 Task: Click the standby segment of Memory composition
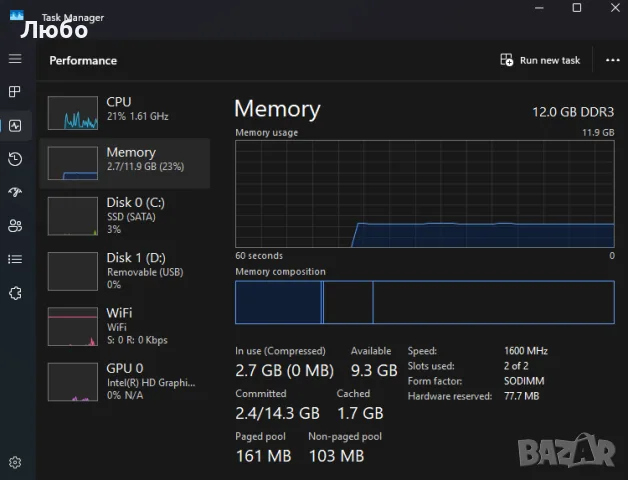point(348,302)
